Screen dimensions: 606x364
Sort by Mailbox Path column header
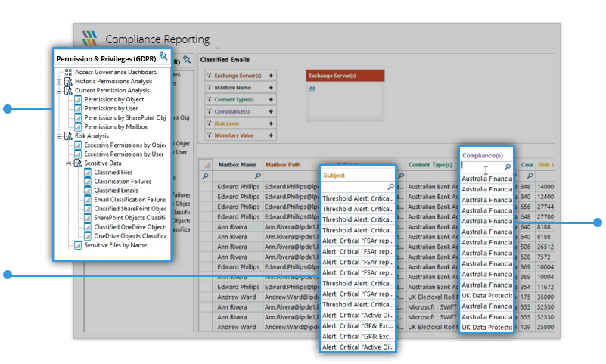tap(283, 165)
